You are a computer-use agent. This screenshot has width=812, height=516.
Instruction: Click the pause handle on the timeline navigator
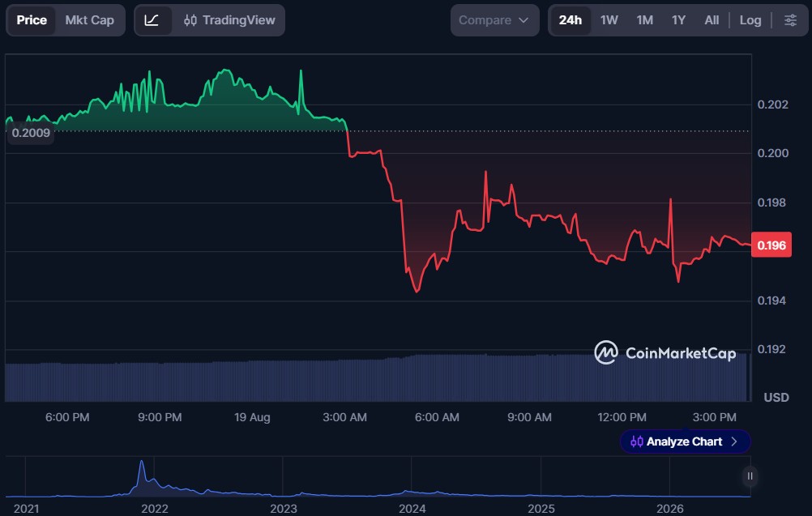(750, 476)
